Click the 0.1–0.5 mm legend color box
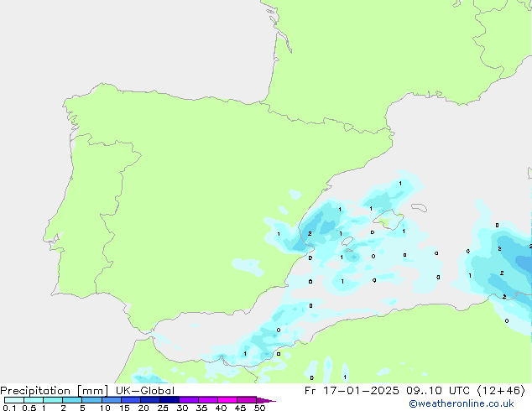Viewport: 532px width, 411px height. pyautogui.click(x=14, y=400)
